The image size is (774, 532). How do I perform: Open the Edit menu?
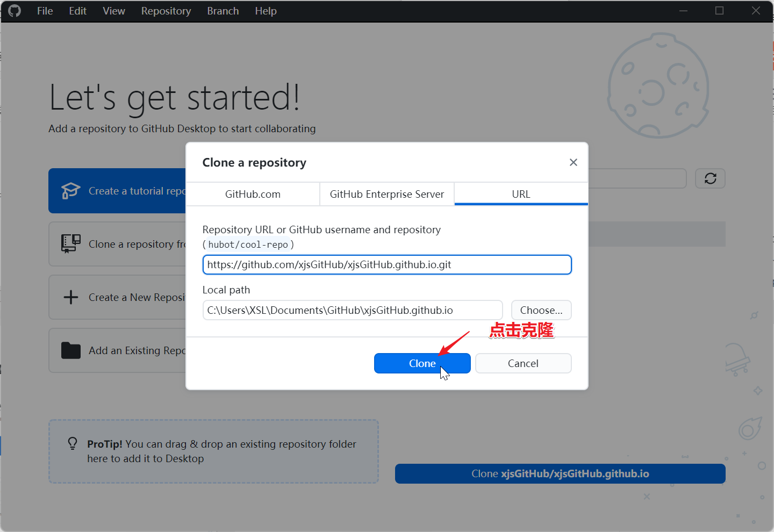(77, 11)
